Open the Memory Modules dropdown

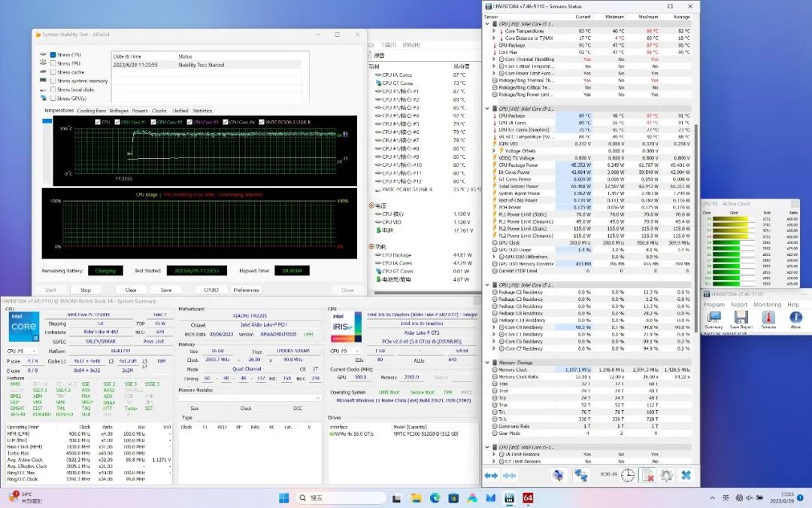pos(249,399)
